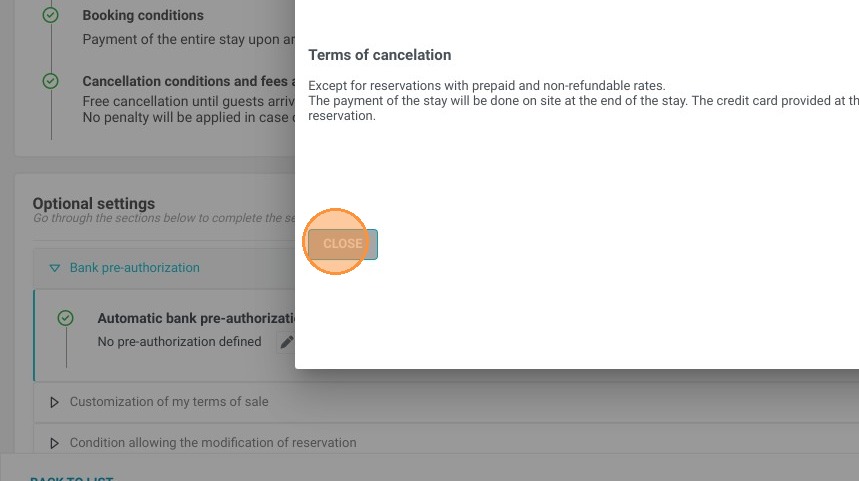Expand Customization of my terms of sale arrow

[x=54, y=402]
